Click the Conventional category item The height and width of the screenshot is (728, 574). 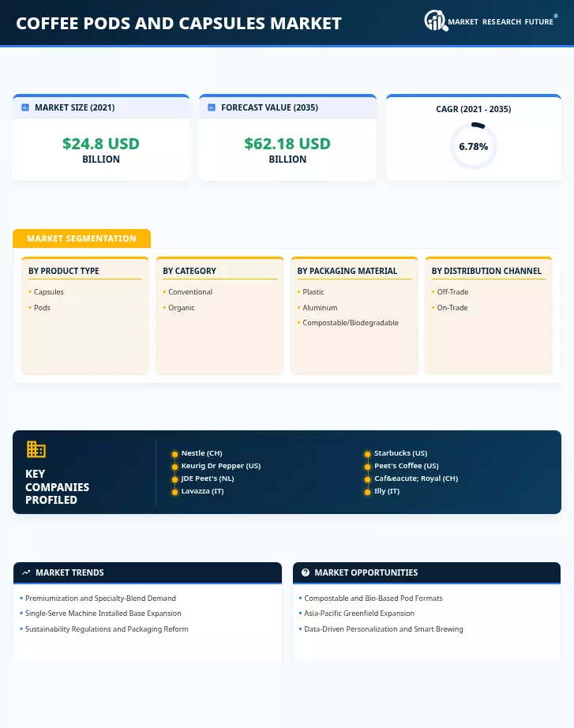coord(190,291)
